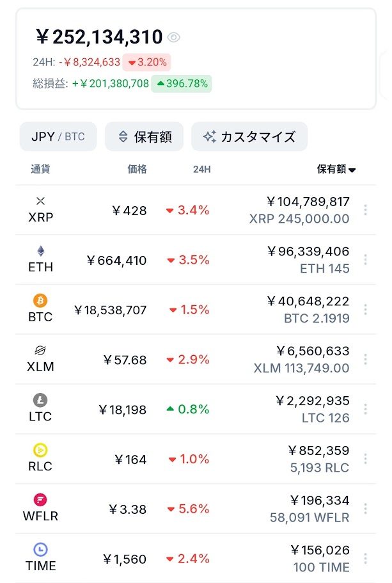This screenshot has width=392, height=583.
Task: Click the Ethereum diamond icon
Action: point(41,251)
